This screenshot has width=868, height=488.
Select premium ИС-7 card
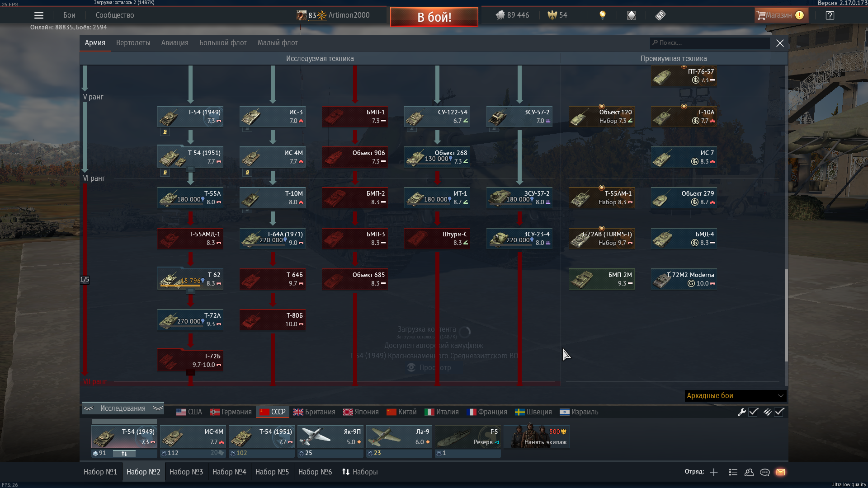tap(684, 157)
